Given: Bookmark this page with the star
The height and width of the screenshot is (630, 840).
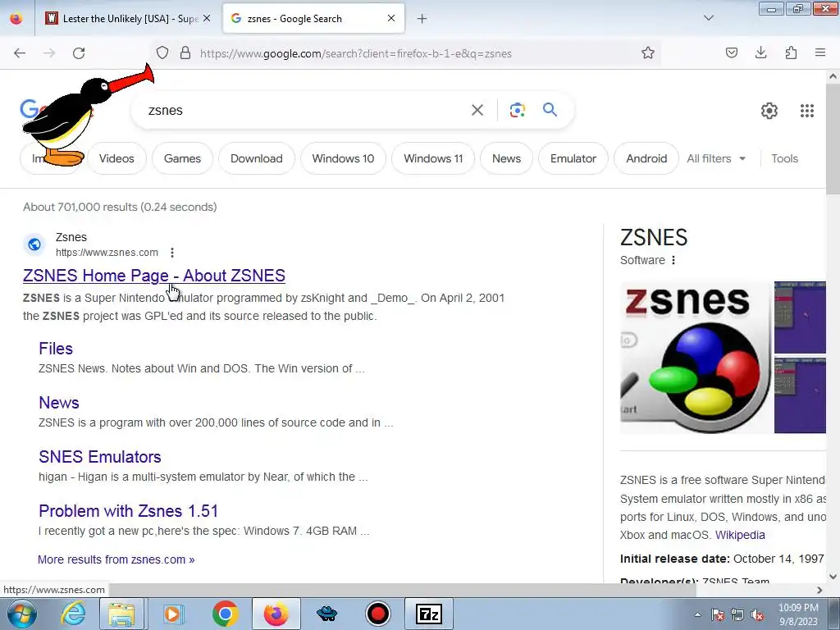Looking at the screenshot, I should (x=648, y=53).
